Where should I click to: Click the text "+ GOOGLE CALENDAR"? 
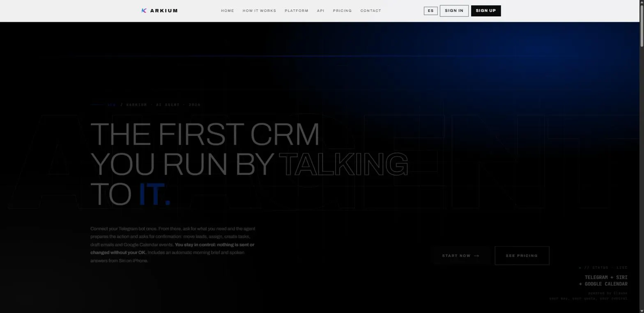[603, 284]
